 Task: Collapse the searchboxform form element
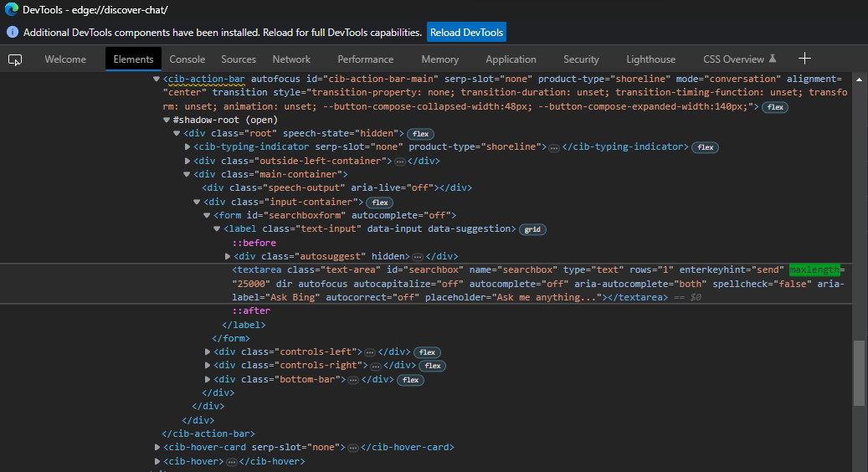[x=207, y=216]
